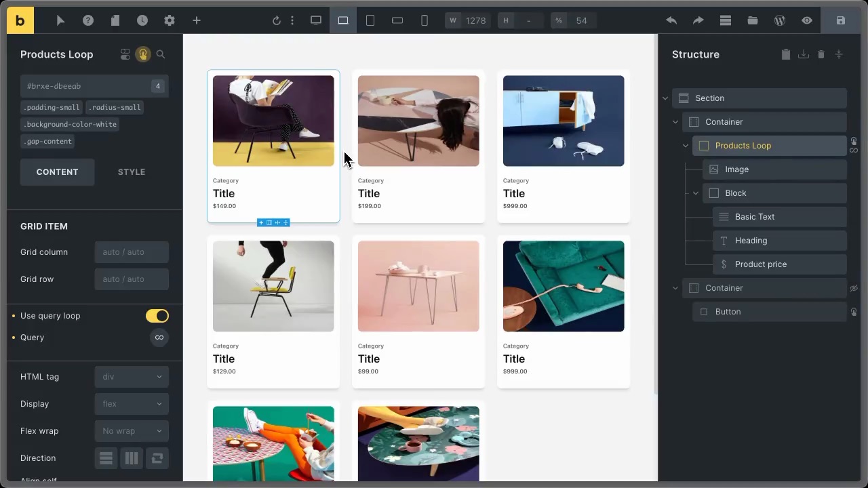Open the help question mark icon
The image size is (868, 488).
[x=88, y=20]
